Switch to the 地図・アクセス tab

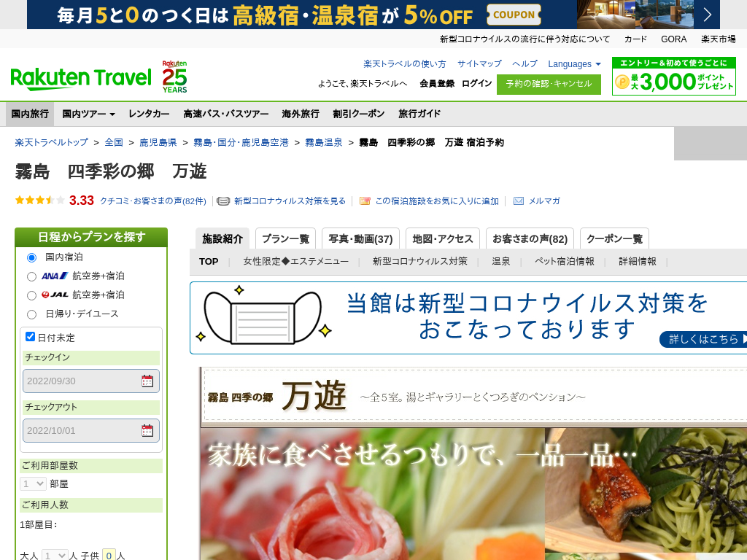[x=443, y=238]
